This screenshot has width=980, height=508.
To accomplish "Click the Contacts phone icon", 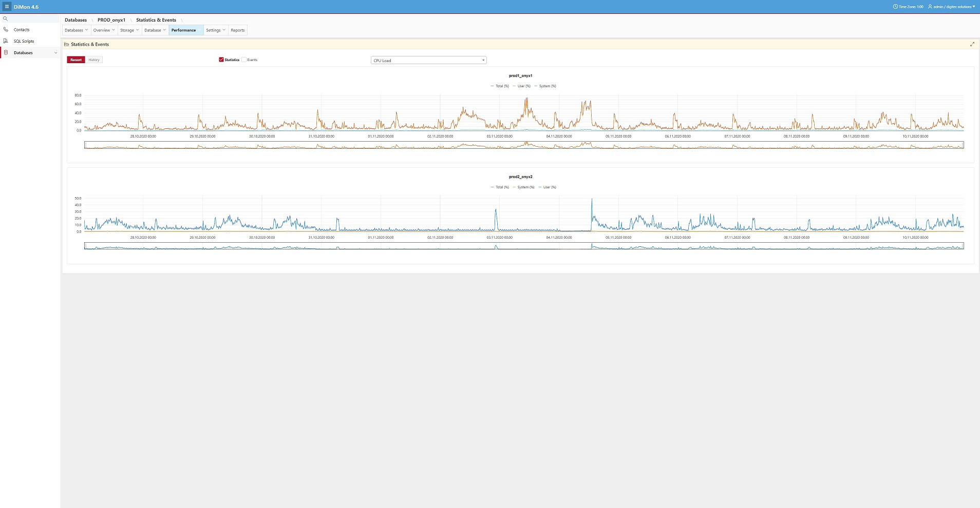I will [6, 30].
